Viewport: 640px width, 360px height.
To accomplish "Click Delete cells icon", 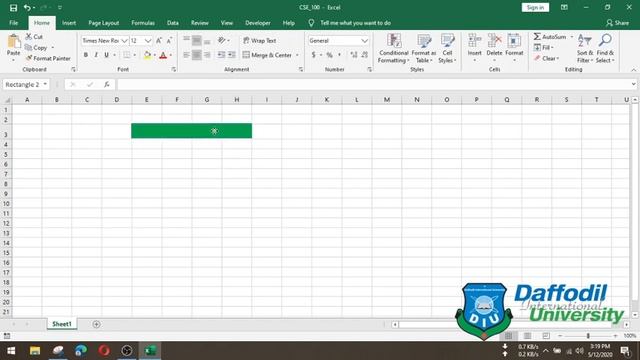I will tap(494, 41).
